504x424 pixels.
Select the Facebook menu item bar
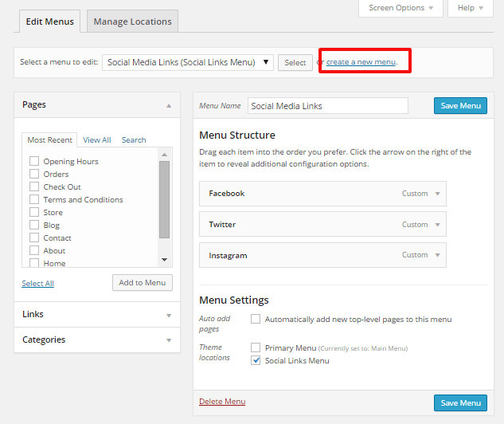[322, 194]
